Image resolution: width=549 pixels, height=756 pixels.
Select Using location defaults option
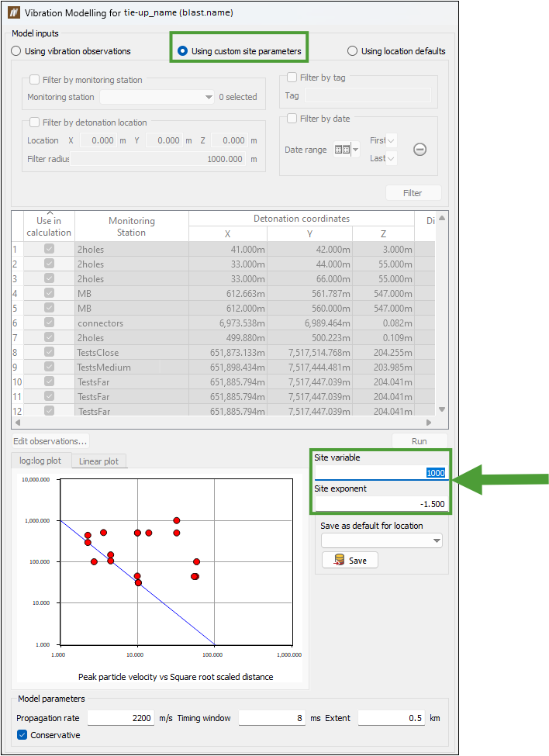coord(396,51)
